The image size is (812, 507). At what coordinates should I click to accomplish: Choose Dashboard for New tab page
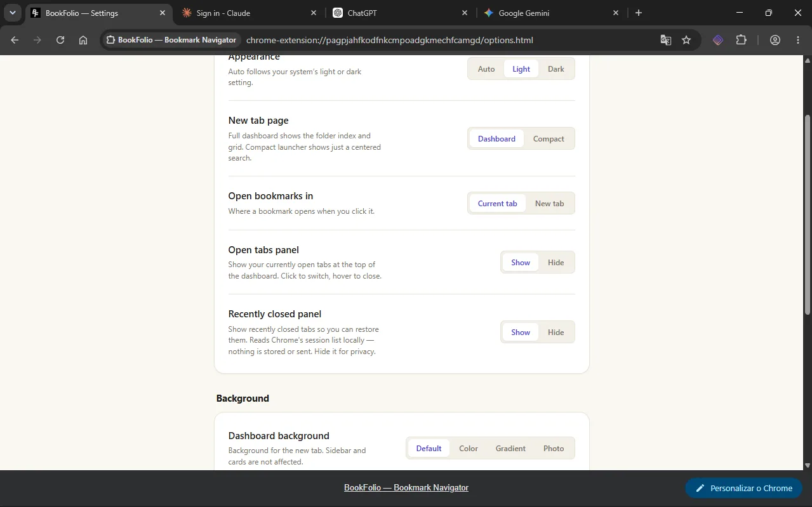click(496, 139)
